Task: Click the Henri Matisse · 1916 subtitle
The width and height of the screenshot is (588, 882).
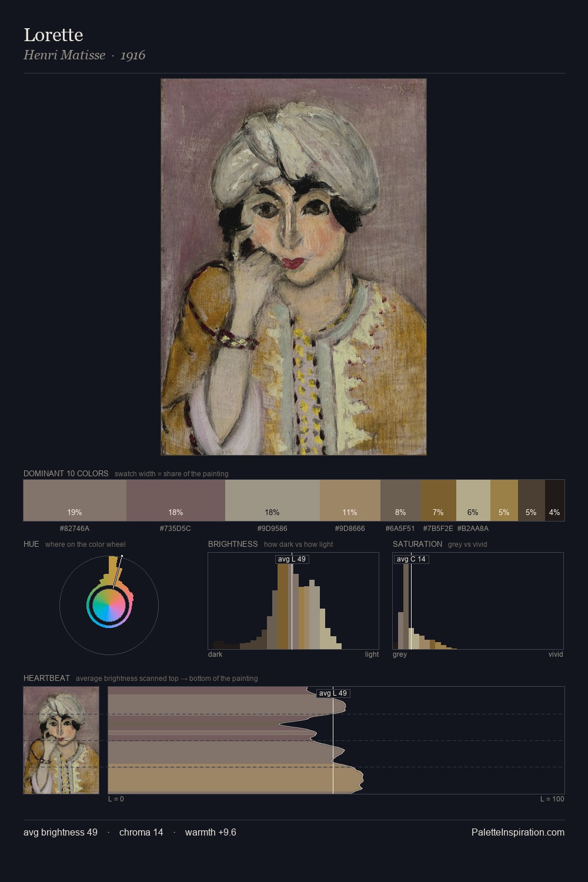Action: point(85,55)
